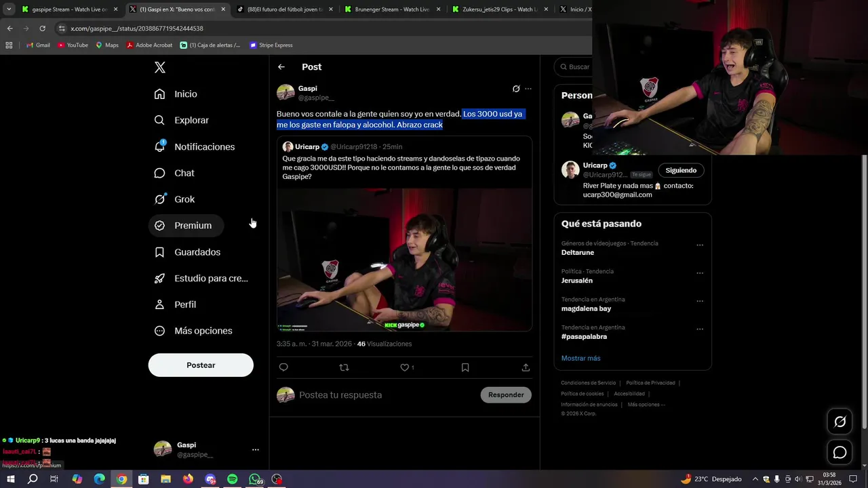Click the share post icon
This screenshot has height=488, width=868.
point(526,367)
